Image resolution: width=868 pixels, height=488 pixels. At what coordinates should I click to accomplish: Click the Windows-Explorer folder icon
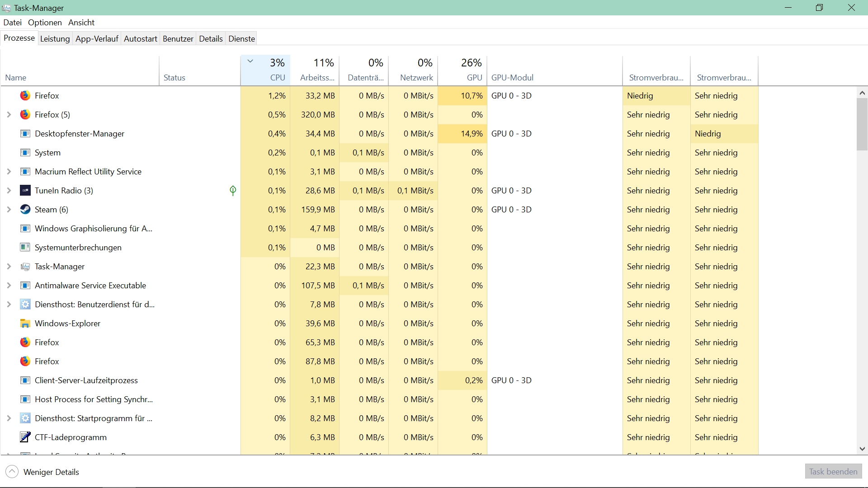click(x=25, y=323)
